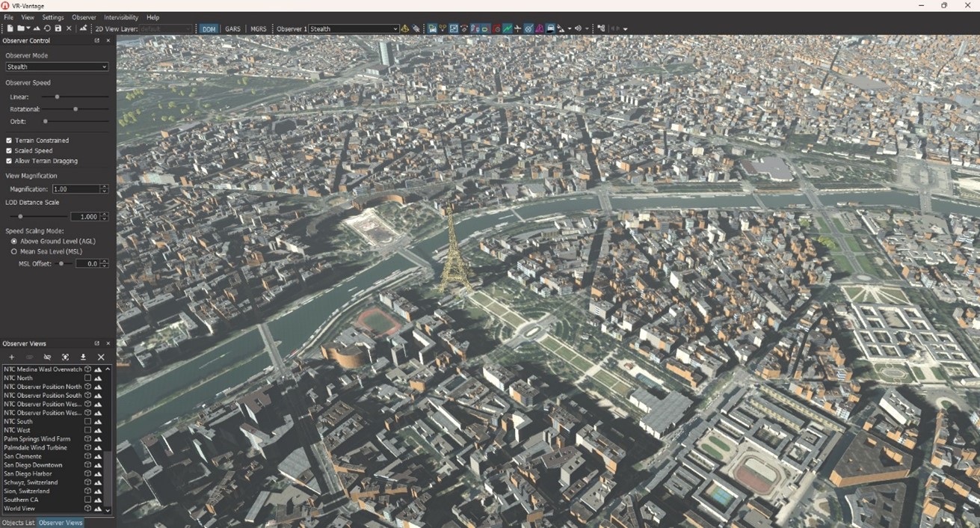Image resolution: width=980 pixels, height=528 pixels.
Task: Open the Observer Mode Stealth dropdown
Action: [57, 67]
